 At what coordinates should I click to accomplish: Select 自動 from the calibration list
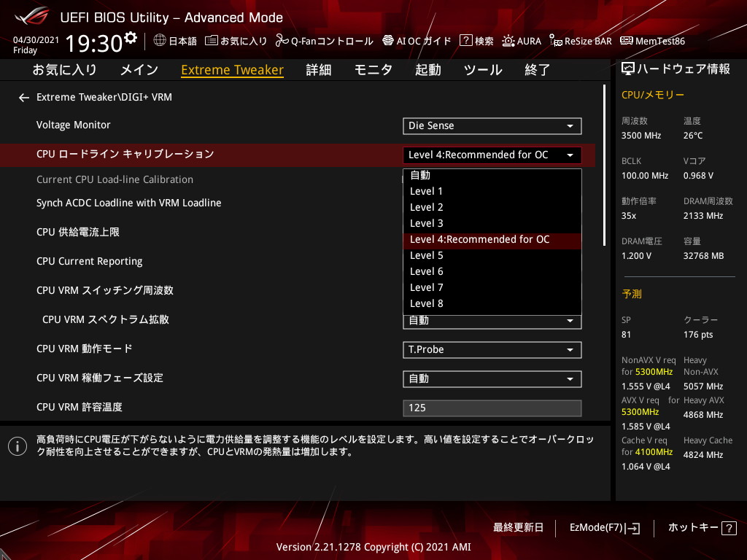coord(492,175)
